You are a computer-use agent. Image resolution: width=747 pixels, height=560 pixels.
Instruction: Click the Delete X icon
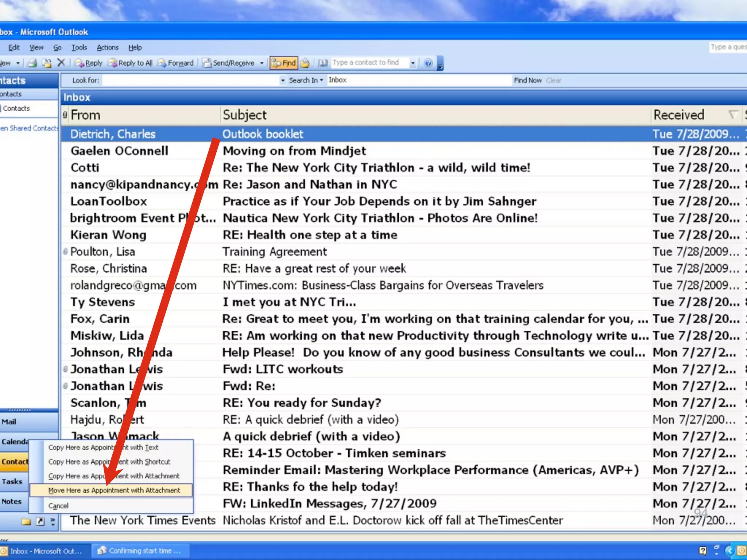coord(61,63)
